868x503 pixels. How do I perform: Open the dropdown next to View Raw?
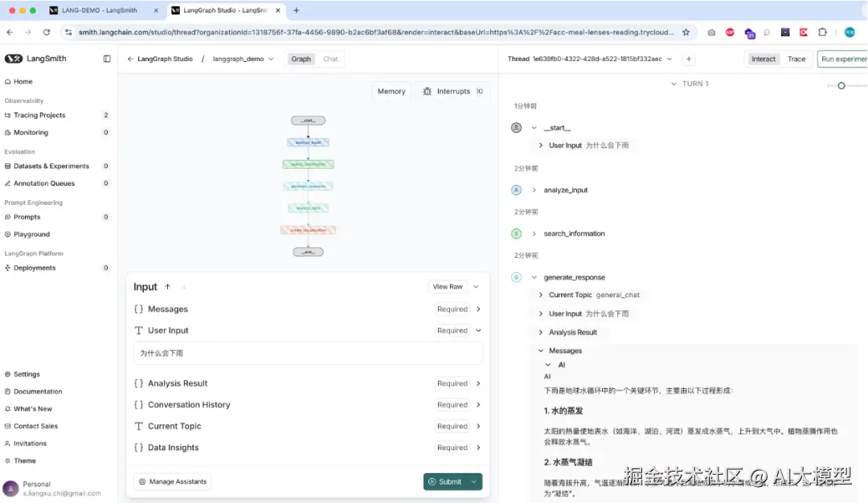click(476, 287)
